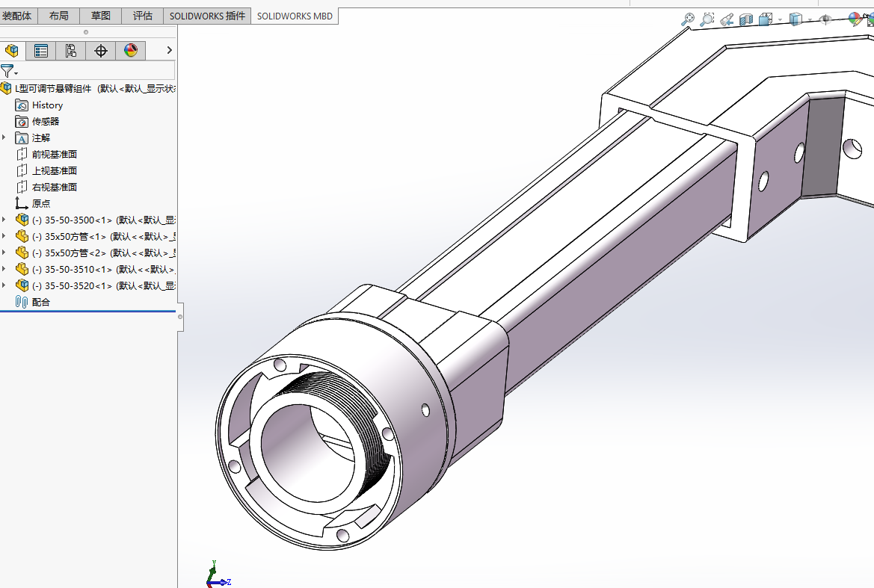
Task: Switch to the 装配体 tab
Action: click(x=18, y=16)
